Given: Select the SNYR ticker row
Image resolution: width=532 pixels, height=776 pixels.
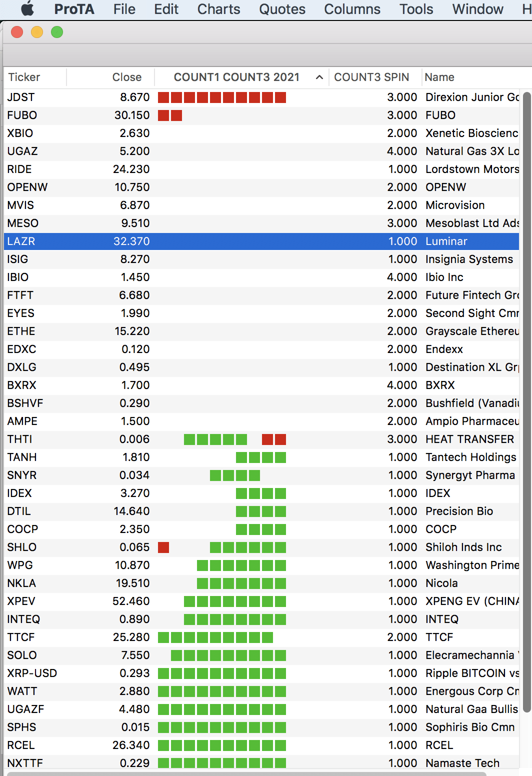Looking at the screenshot, I should pos(261,475).
